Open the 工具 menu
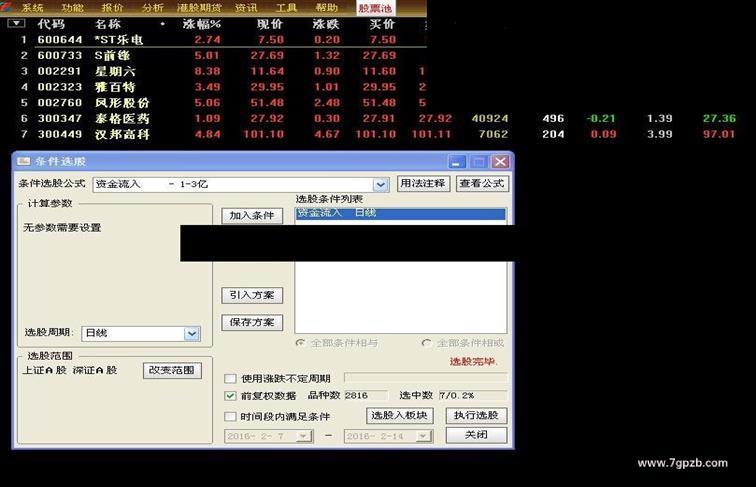This screenshot has width=756, height=487. pos(286,8)
